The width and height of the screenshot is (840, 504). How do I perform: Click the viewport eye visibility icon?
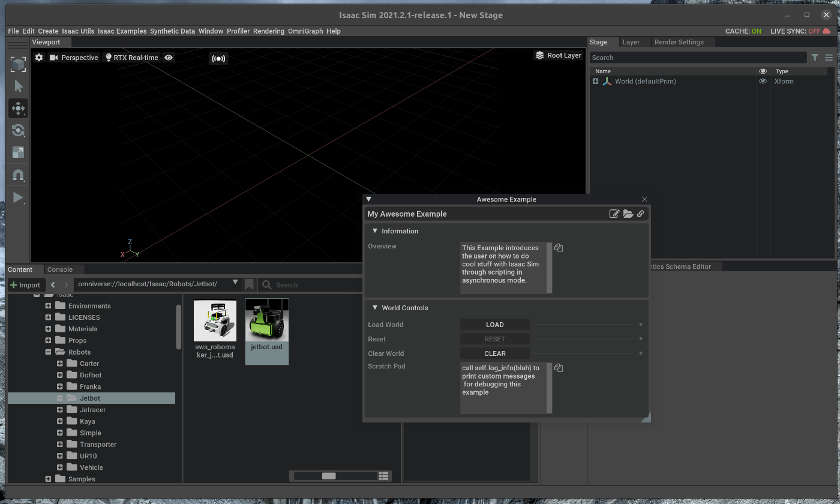169,58
